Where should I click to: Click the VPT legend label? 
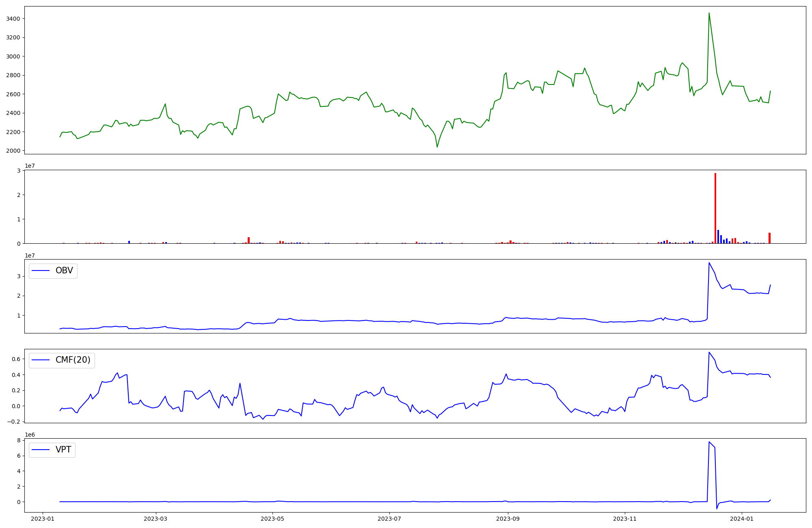coord(63,450)
